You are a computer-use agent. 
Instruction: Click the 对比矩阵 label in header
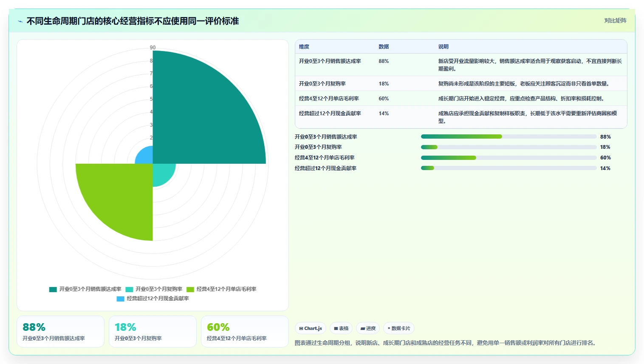coord(615,20)
